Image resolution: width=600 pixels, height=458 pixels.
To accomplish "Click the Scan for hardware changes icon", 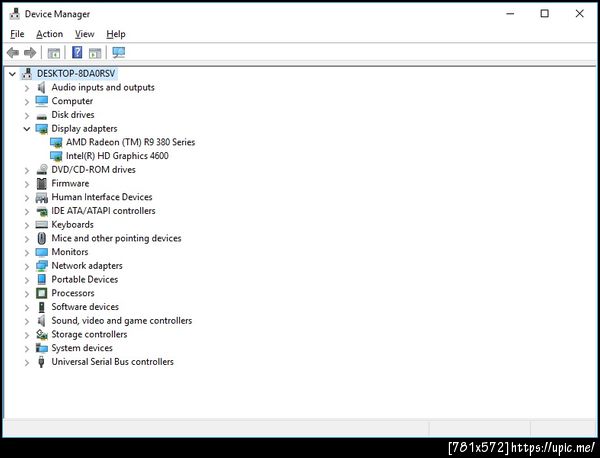I will click(x=119, y=52).
